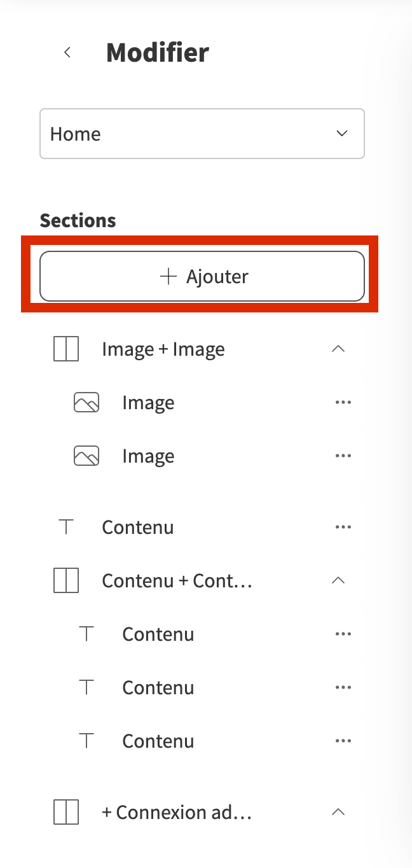Click the second Image item's picture icon
This screenshot has height=868, width=412.
[86, 456]
